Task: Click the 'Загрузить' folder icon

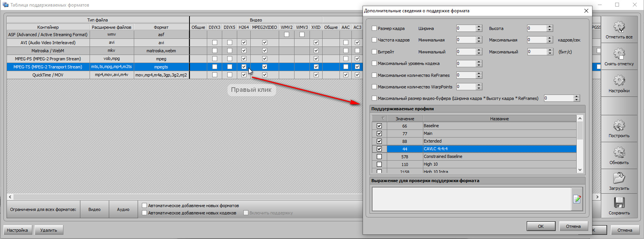Action: click(619, 178)
